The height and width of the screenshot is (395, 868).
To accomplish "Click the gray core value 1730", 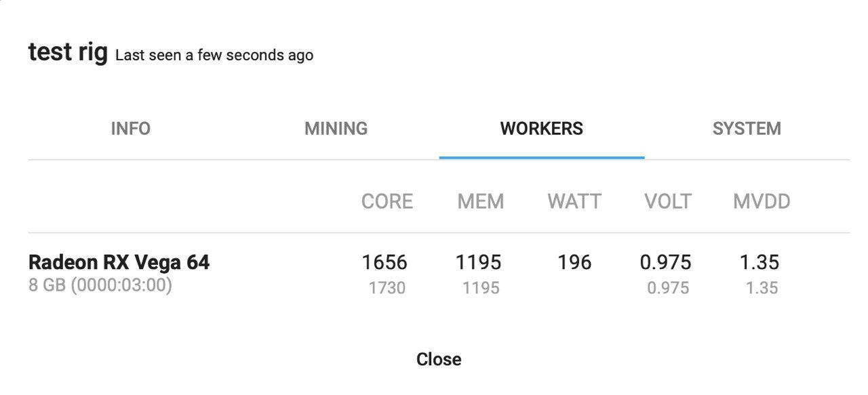I will point(387,288).
